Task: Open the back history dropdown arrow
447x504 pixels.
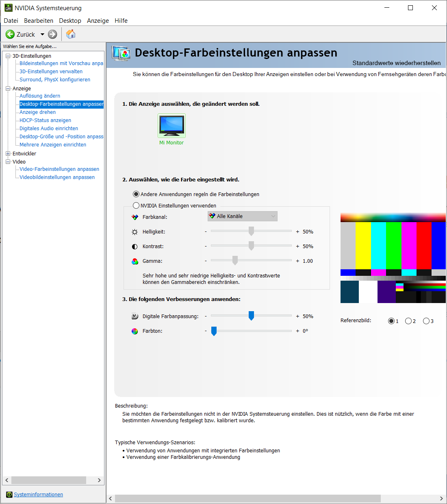Action: click(42, 35)
